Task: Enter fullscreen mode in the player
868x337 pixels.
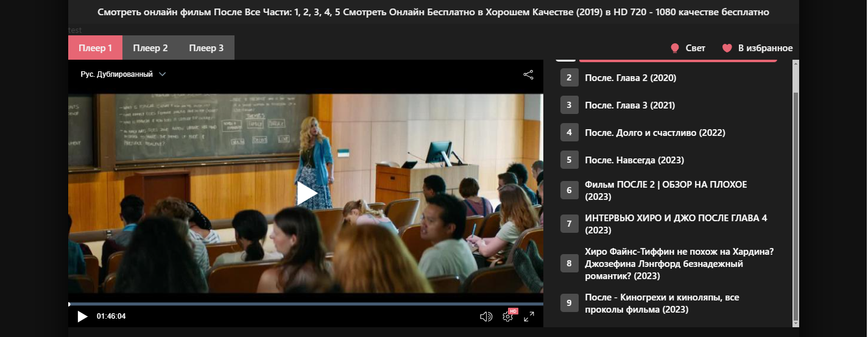Action: point(529,316)
